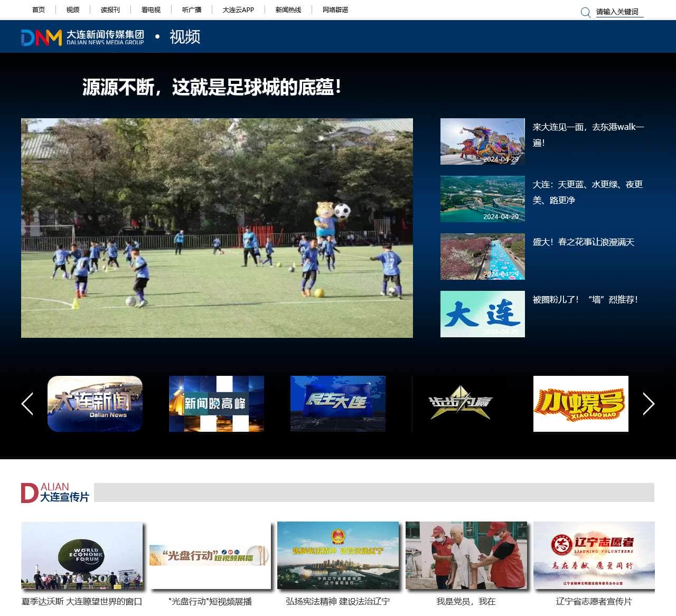Open the 民生大连 program channel
The image size is (676, 616).
(337, 404)
